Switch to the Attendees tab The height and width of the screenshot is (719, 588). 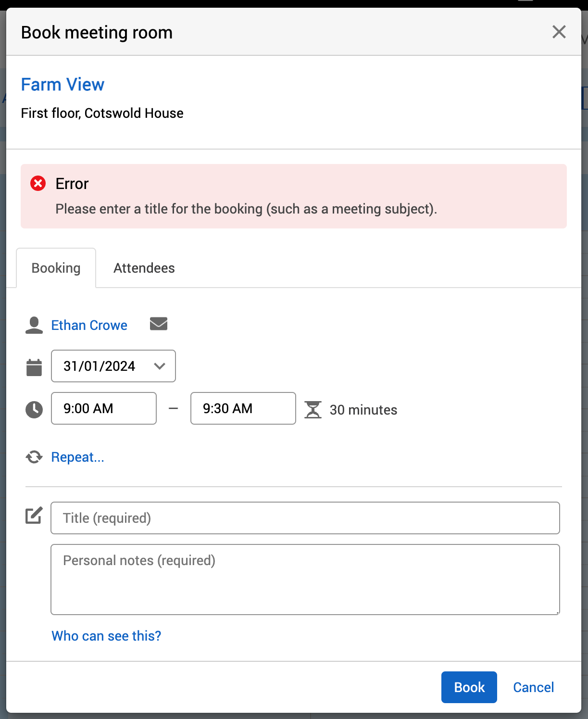pos(144,268)
